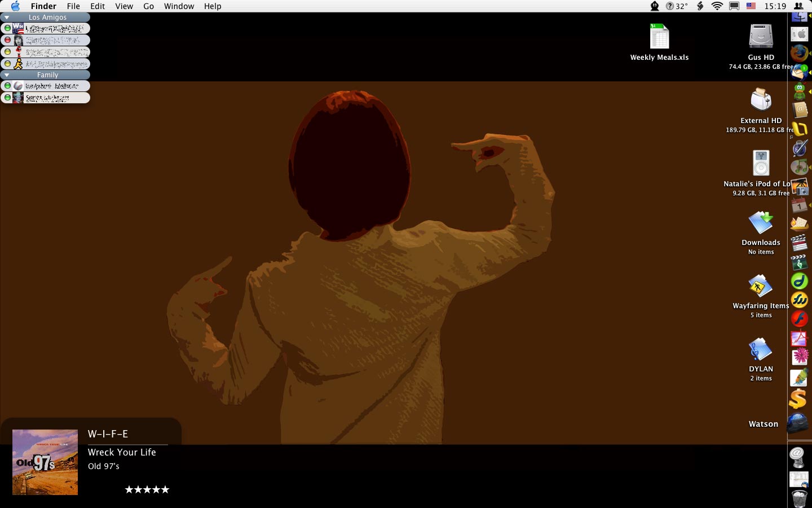The image size is (812, 508).
Task: Launch Dreamweaver from the Dock
Action: tap(800, 281)
